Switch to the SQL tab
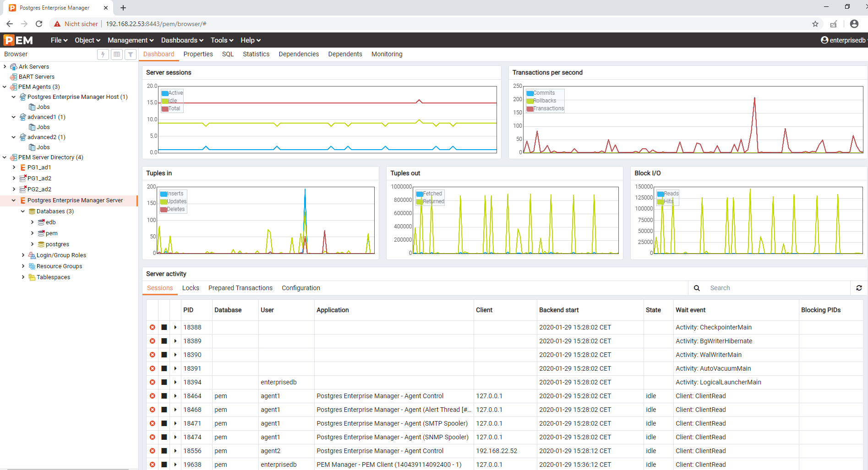This screenshot has height=470, width=868. (228, 54)
